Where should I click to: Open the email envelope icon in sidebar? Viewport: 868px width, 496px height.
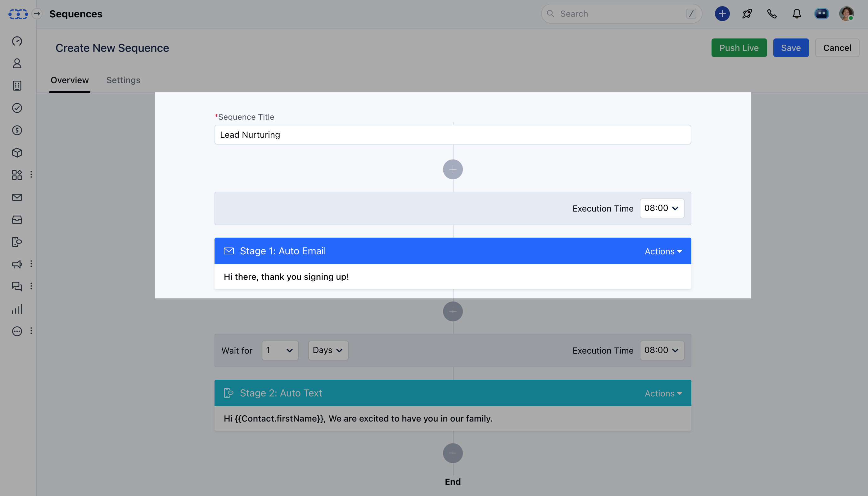[17, 197]
